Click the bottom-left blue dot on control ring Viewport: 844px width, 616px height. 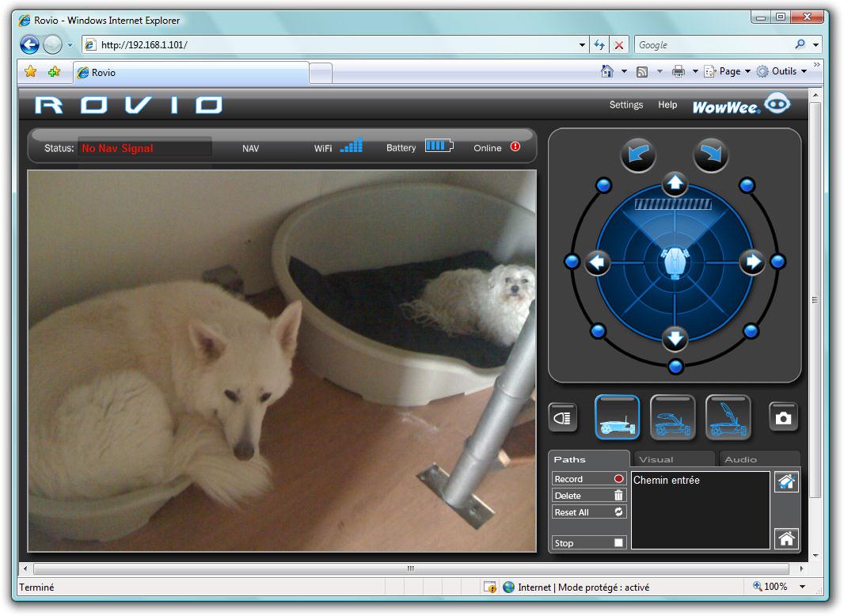pyautogui.click(x=598, y=331)
